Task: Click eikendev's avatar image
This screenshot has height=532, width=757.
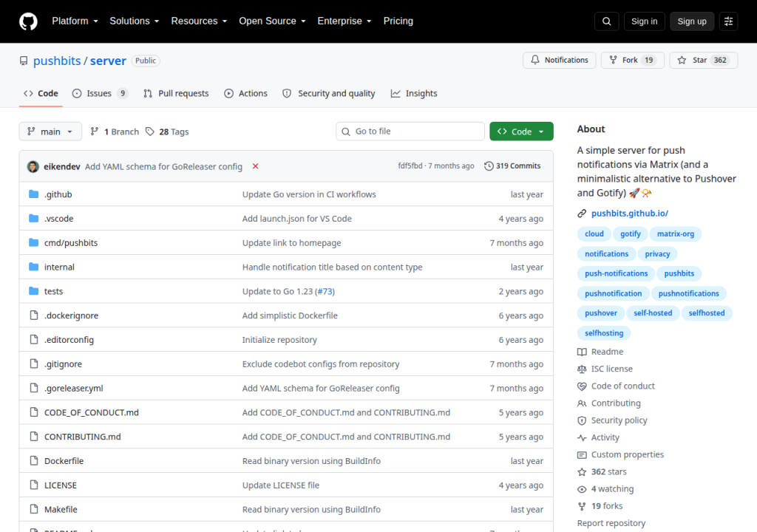Action: coord(33,166)
